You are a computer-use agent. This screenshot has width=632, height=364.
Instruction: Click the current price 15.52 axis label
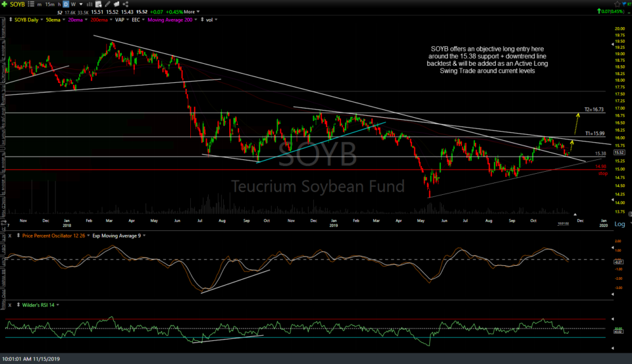619,152
